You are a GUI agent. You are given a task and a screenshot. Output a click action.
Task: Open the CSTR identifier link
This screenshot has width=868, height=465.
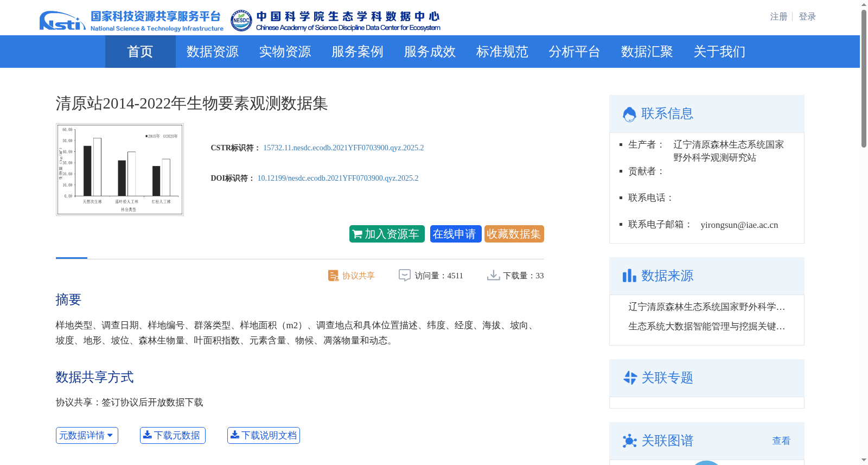pos(343,148)
